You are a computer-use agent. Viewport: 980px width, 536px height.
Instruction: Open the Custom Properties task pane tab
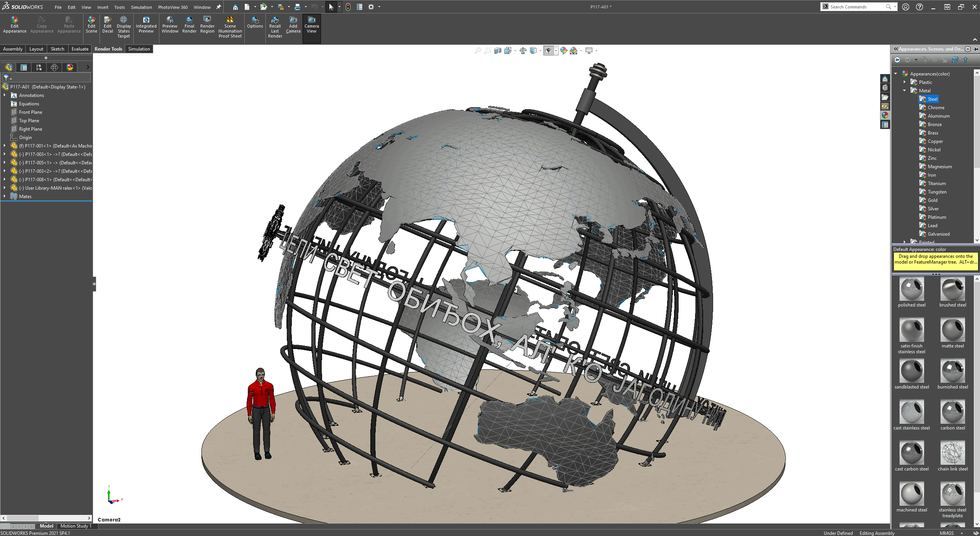(885, 125)
